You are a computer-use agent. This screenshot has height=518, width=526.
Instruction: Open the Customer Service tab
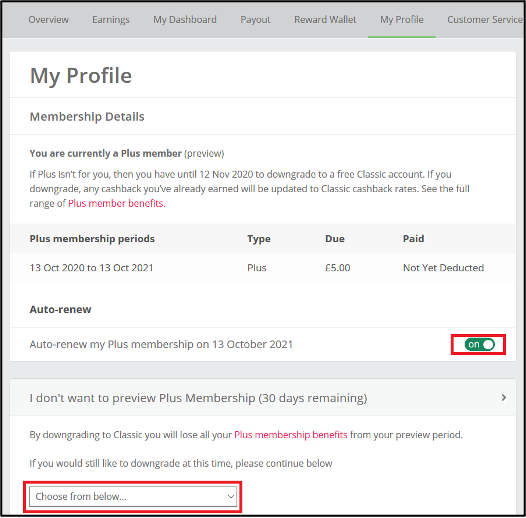pyautogui.click(x=485, y=20)
